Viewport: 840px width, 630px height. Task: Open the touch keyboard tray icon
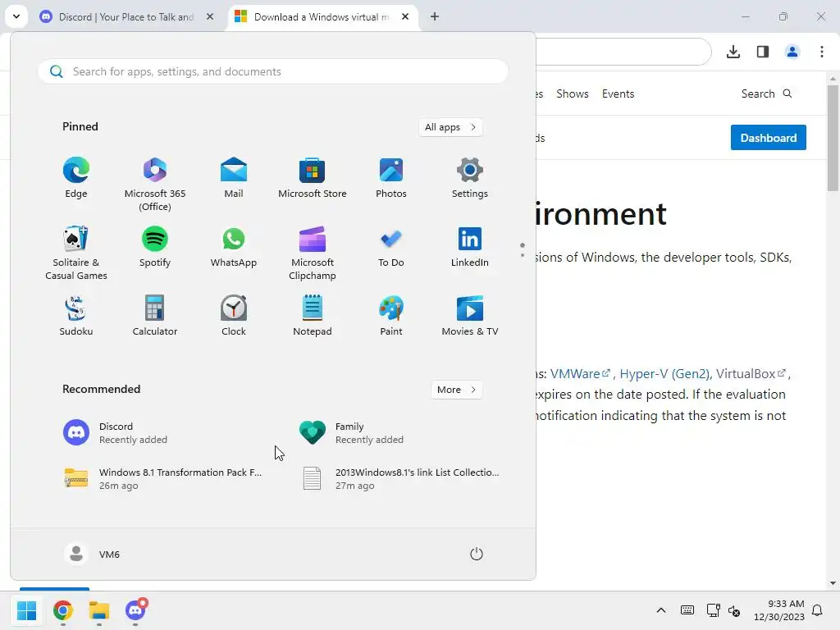point(687,610)
